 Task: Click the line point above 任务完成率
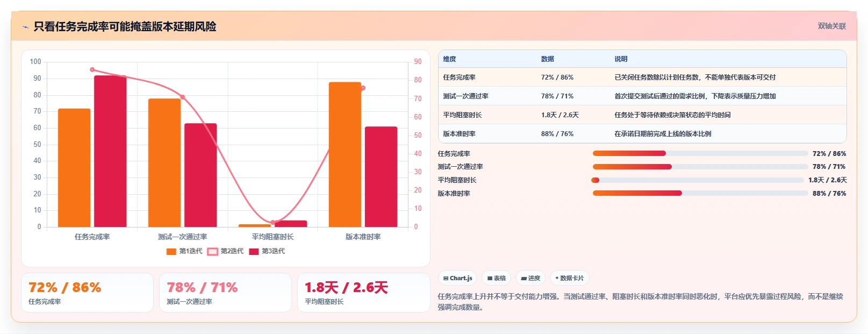click(92, 69)
